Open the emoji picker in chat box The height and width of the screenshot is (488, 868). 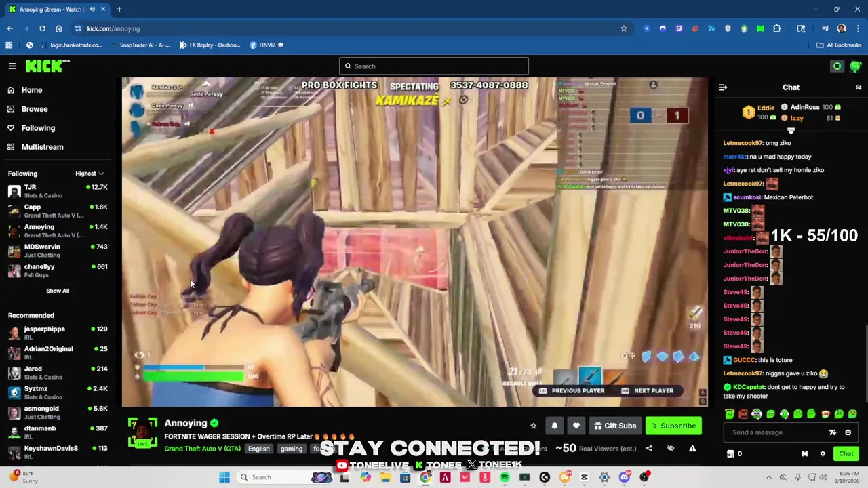coord(848,432)
